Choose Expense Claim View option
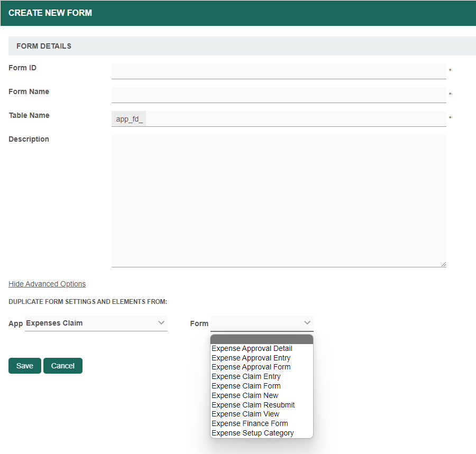The height and width of the screenshot is (454, 476). (245, 414)
